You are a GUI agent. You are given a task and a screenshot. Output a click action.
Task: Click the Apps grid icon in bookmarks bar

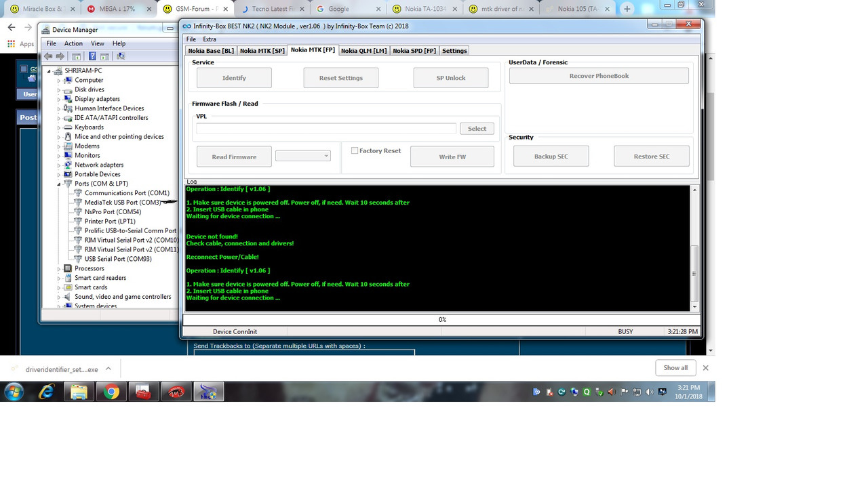pos(11,43)
